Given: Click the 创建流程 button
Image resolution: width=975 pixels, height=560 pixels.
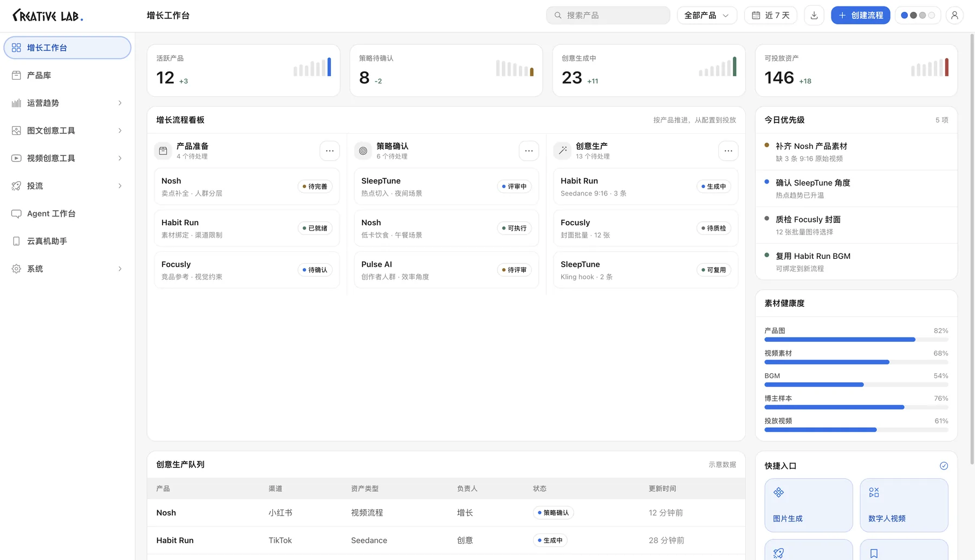Looking at the screenshot, I should [860, 15].
